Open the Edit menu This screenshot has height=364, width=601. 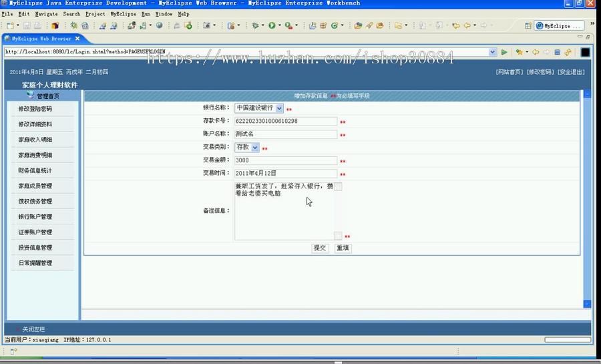point(24,14)
